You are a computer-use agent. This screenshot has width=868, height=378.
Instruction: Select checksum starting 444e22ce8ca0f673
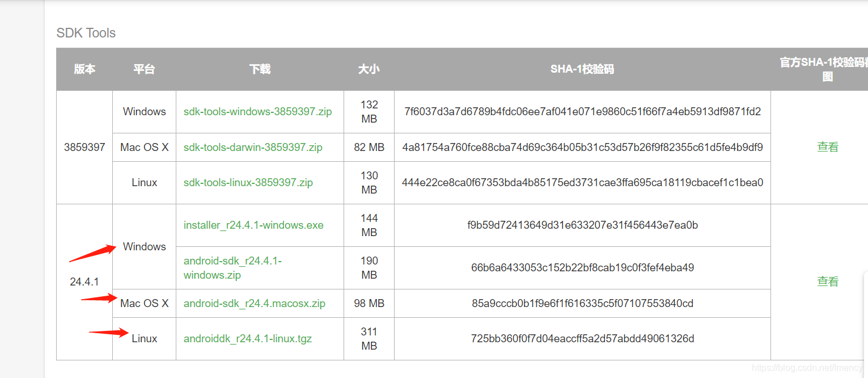coord(583,183)
